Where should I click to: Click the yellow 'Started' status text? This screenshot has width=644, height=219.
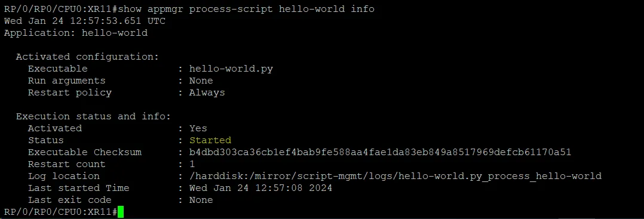pyautogui.click(x=210, y=140)
